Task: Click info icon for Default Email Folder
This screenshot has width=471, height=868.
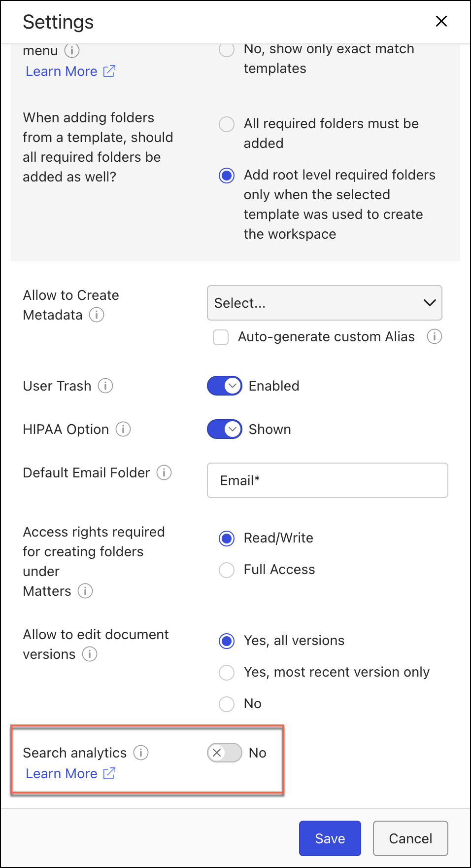Action: (x=164, y=472)
